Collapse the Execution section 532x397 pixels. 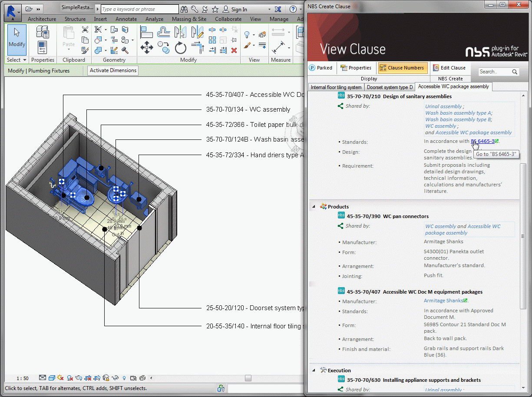tap(314, 371)
